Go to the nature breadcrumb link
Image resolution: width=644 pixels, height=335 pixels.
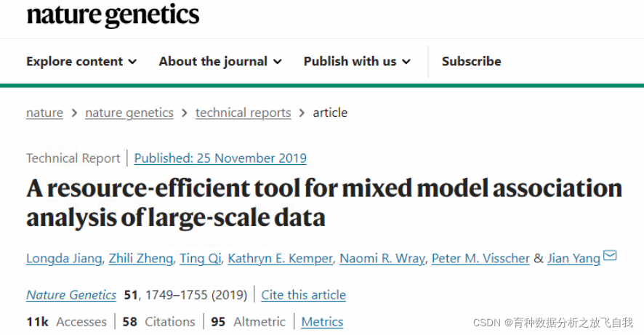tap(44, 113)
